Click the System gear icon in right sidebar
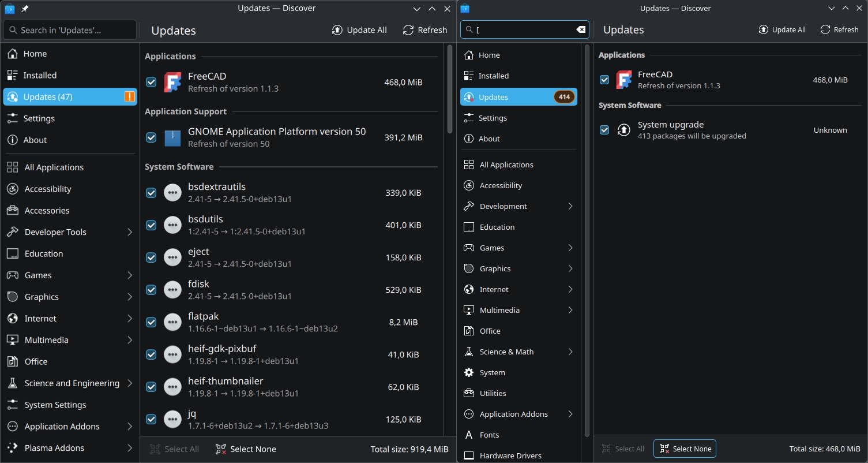Screen dimensions: 868x463 [469, 372]
